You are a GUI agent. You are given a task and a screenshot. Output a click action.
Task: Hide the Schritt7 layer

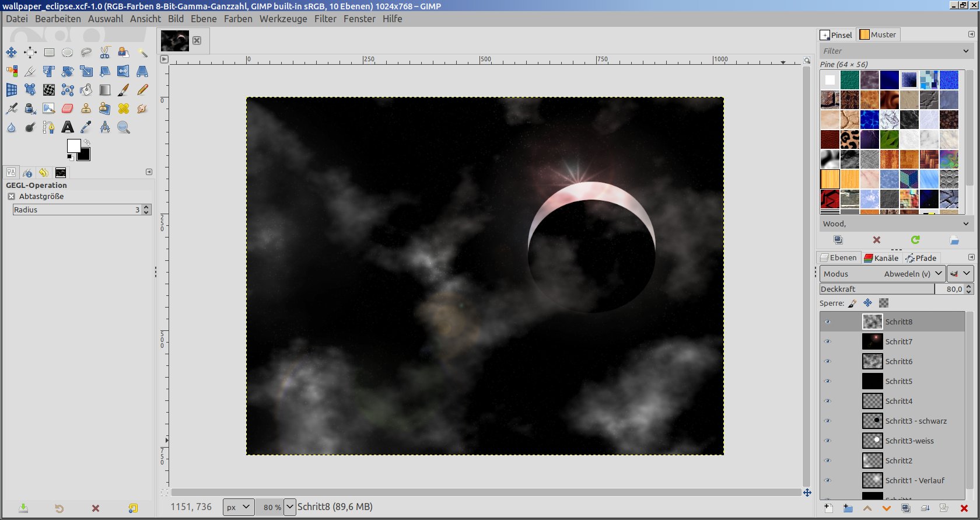coord(827,341)
